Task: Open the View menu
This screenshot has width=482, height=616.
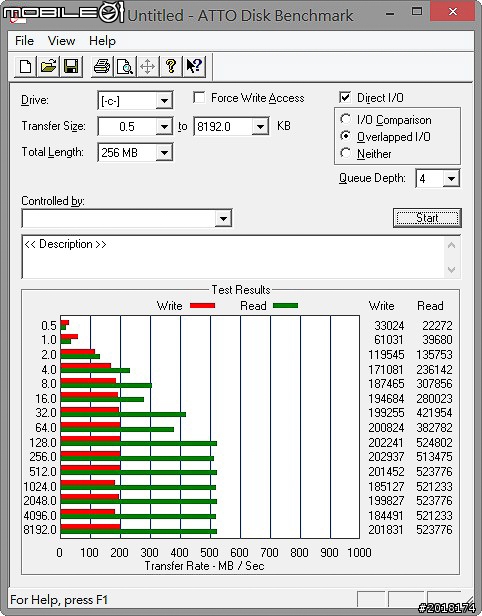Action: (x=61, y=40)
